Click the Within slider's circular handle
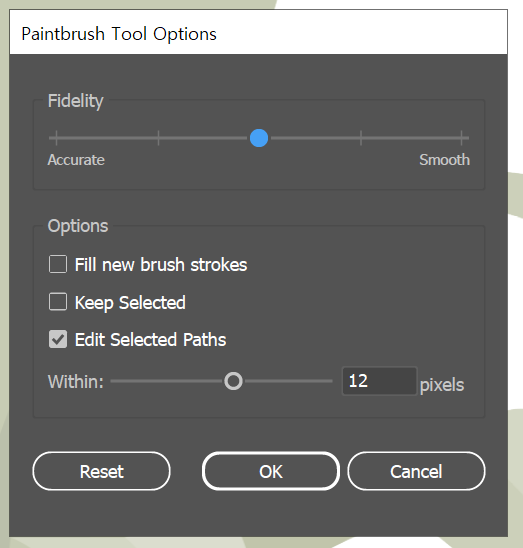 (233, 381)
